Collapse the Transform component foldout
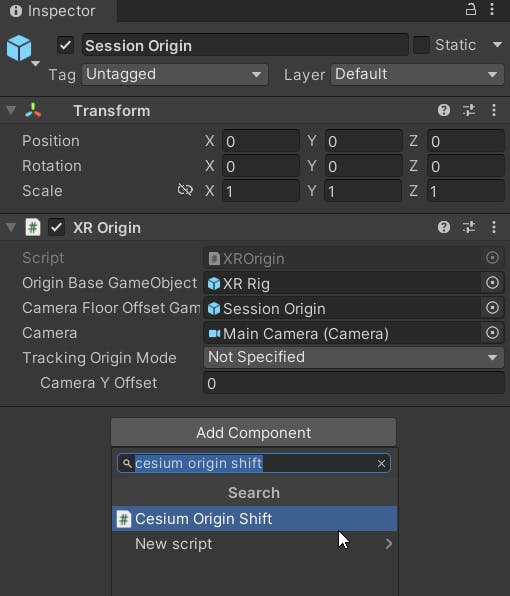The width and height of the screenshot is (510, 596). point(11,111)
